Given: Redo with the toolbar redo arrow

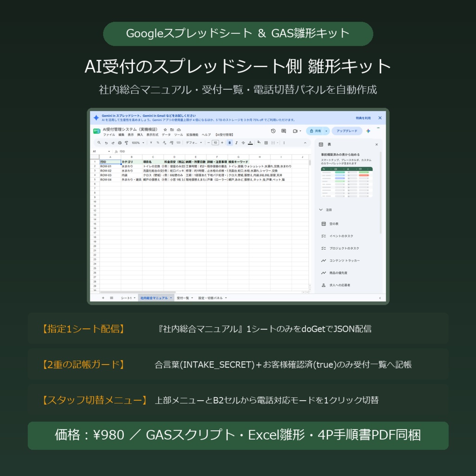Looking at the screenshot, I should (113, 143).
